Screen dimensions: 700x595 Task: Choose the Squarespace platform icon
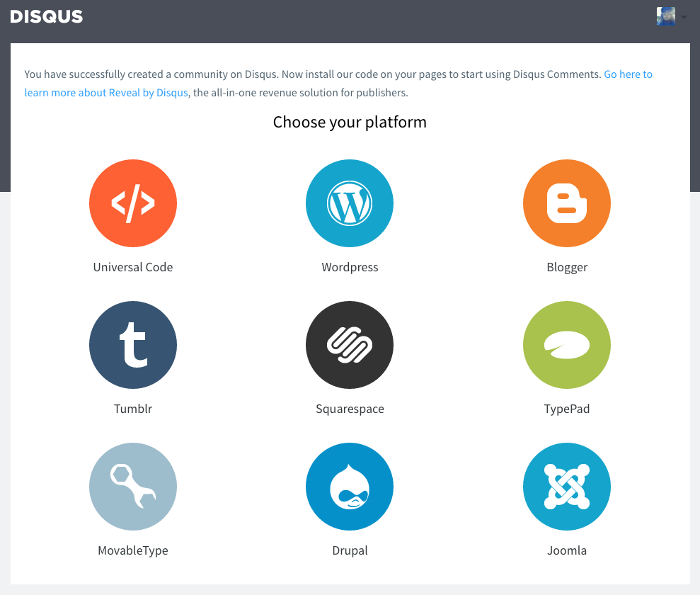point(350,345)
